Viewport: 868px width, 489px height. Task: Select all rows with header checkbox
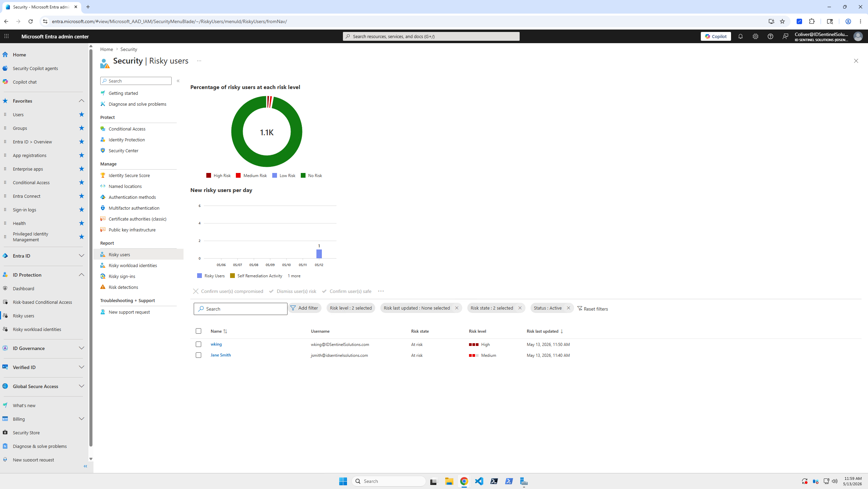tap(198, 331)
